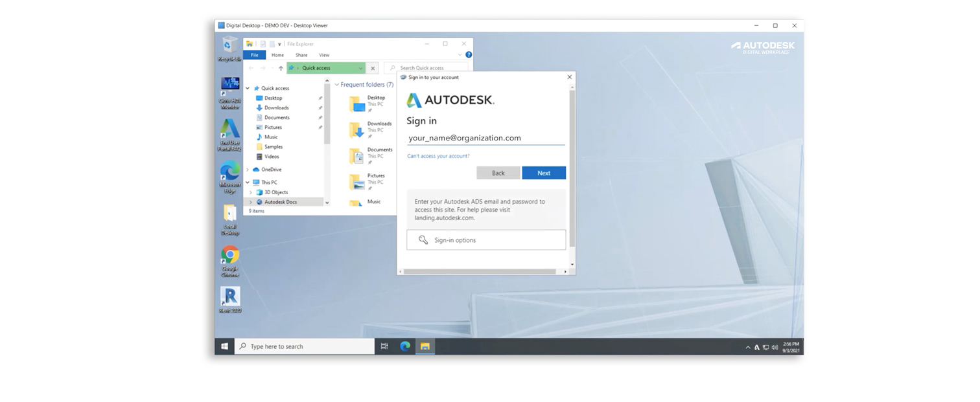The height and width of the screenshot is (402, 980).
Task: Collapse the Frequent folders section
Action: (336, 84)
